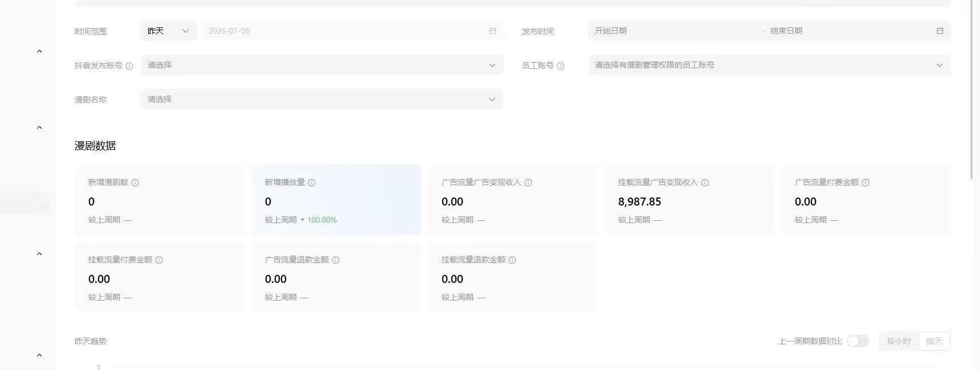This screenshot has width=980, height=370.
Task: Click info icon beside 广告流量广告变现收入
Action: 528,183
